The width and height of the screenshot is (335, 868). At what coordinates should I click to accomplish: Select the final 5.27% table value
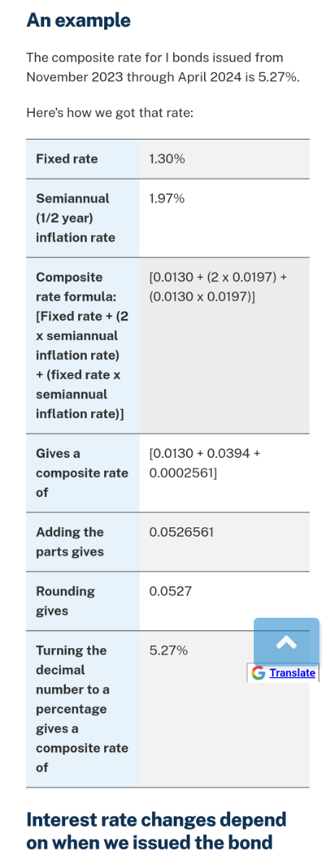click(x=168, y=650)
